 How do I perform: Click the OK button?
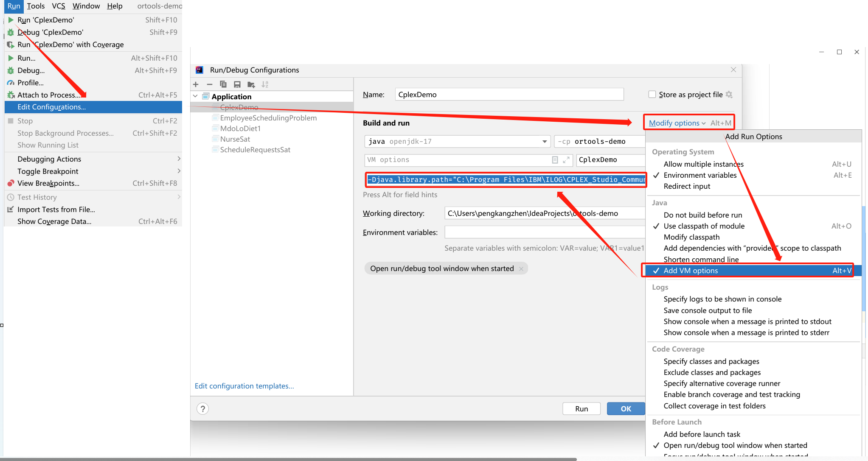click(626, 409)
